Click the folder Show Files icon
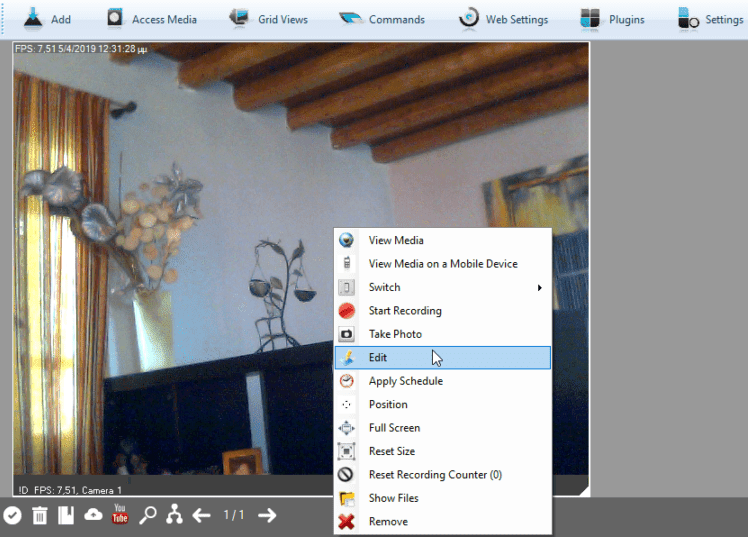The width and height of the screenshot is (748, 537). pos(346,498)
